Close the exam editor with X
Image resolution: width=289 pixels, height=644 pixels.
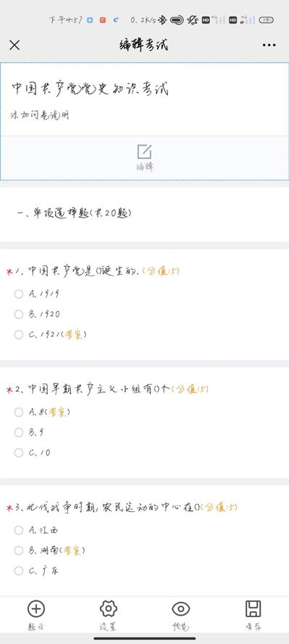click(14, 45)
